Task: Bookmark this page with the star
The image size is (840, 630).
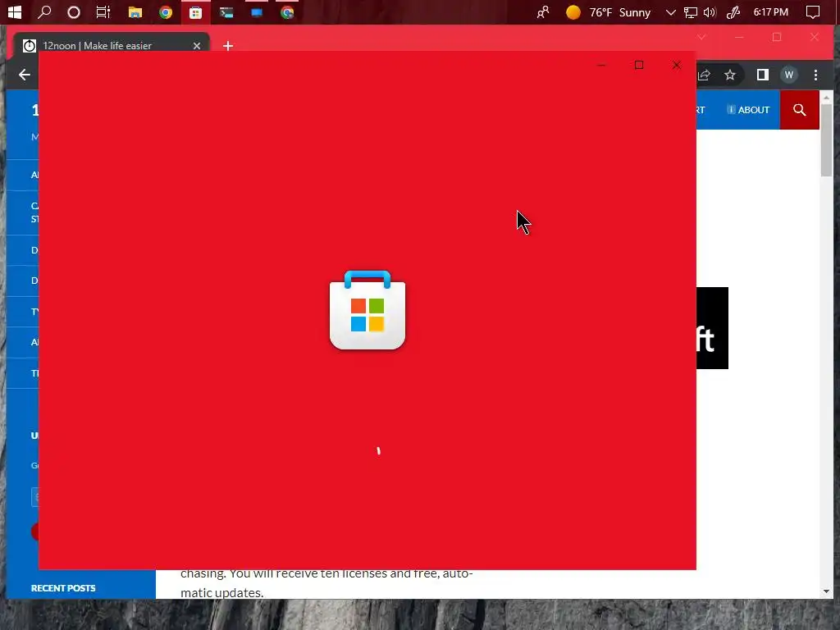Action: [729, 75]
